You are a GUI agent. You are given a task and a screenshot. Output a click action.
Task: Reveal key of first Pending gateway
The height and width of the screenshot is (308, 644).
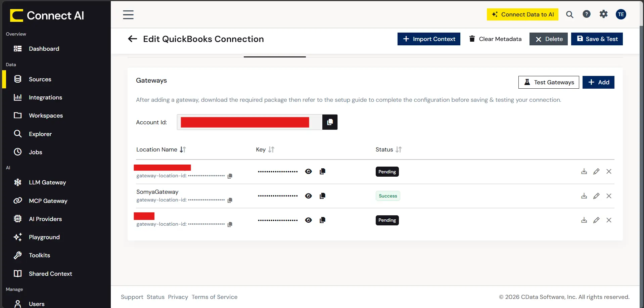point(309,172)
